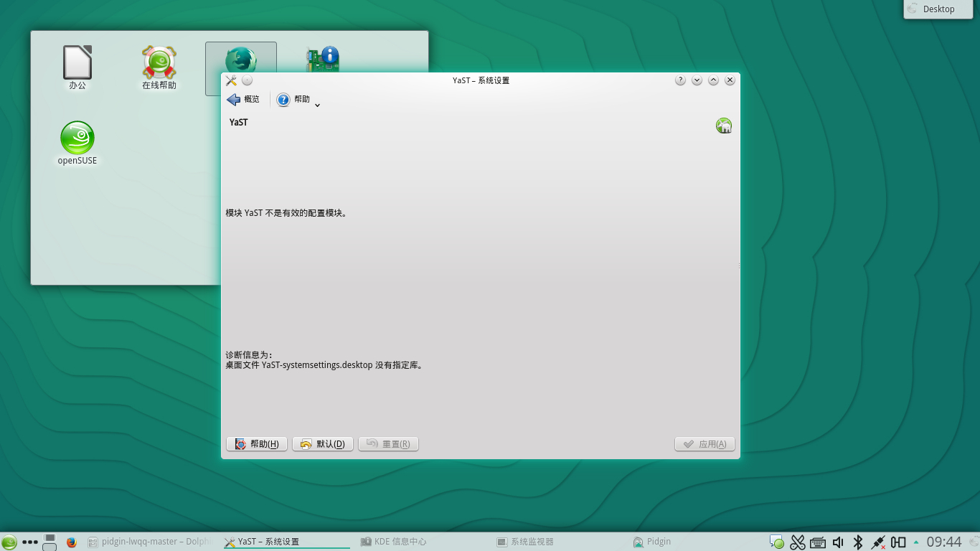Open the Bluetooth tray icon
This screenshot has width=980, height=551.
pyautogui.click(x=857, y=542)
